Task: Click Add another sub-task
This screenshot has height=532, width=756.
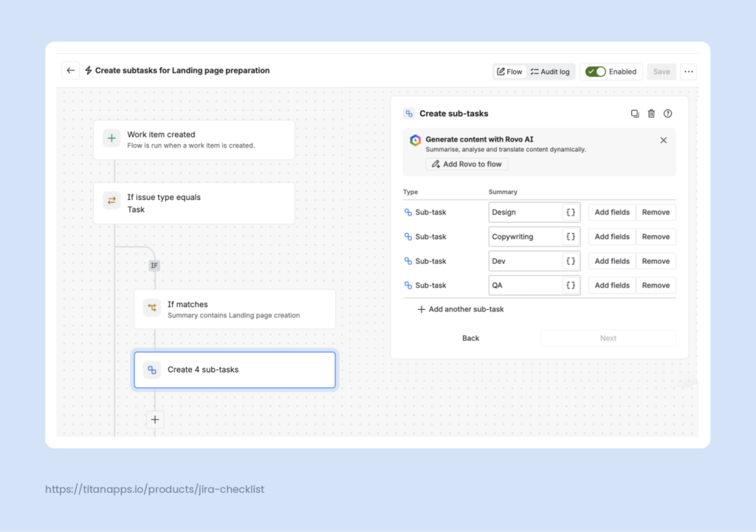Action: coord(461,309)
